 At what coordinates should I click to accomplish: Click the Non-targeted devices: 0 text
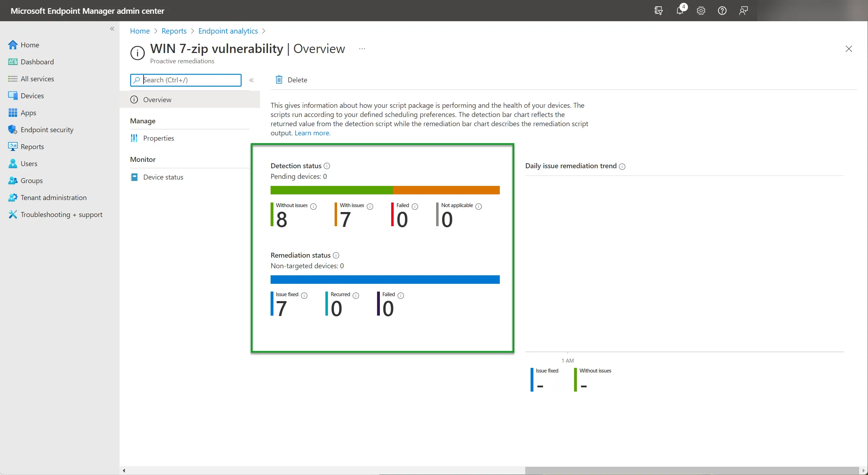[307, 266]
